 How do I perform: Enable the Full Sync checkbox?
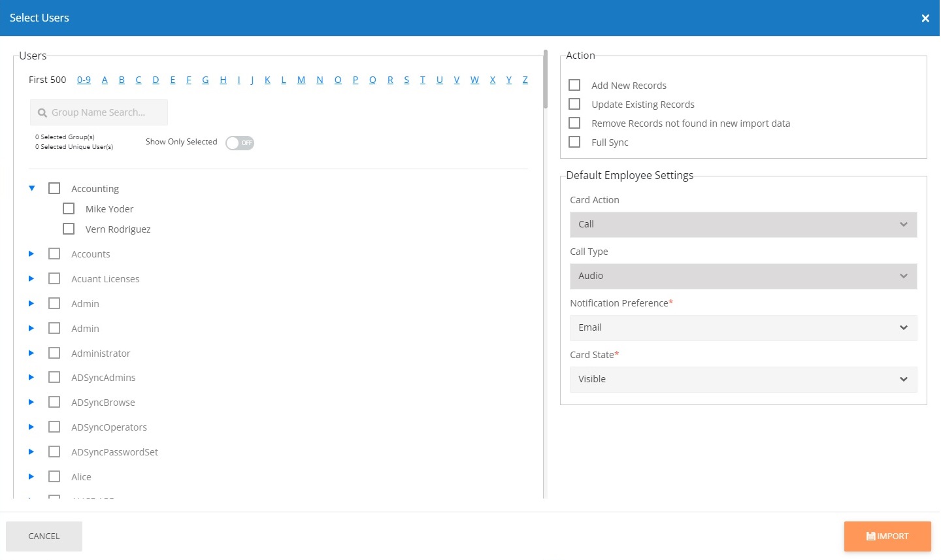[x=574, y=142]
